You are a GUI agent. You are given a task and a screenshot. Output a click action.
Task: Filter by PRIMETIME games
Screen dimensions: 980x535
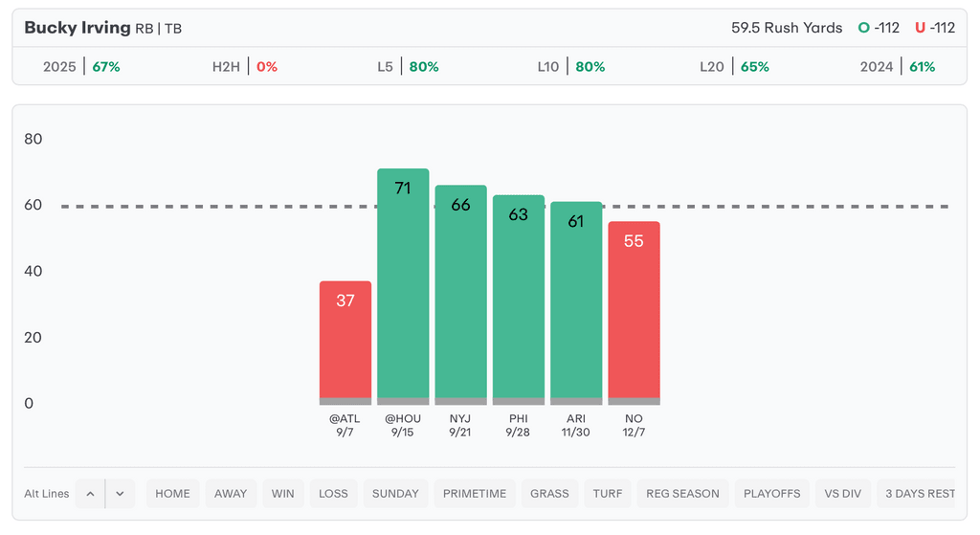[x=475, y=494]
